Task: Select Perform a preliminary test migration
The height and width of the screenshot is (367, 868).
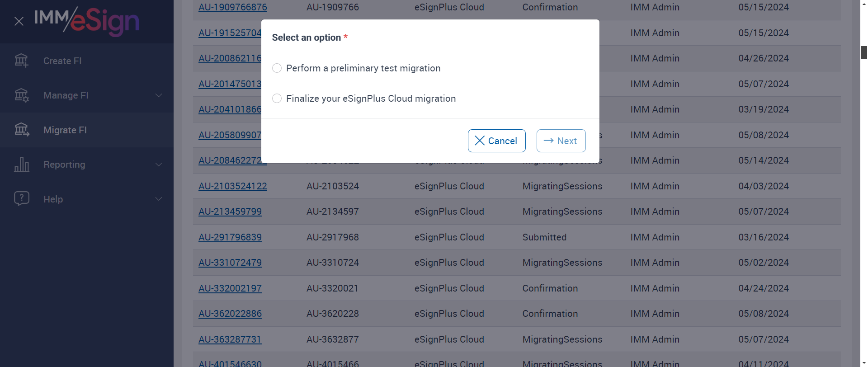Action: tap(277, 68)
